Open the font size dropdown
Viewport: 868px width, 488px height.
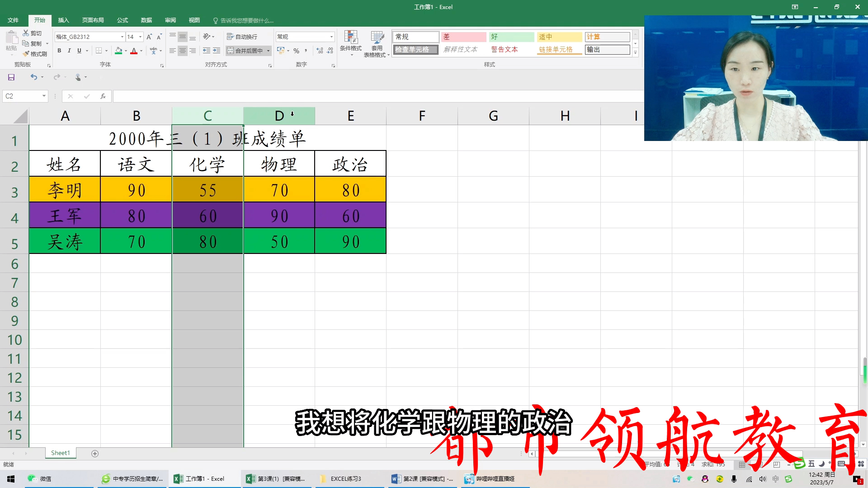point(139,37)
